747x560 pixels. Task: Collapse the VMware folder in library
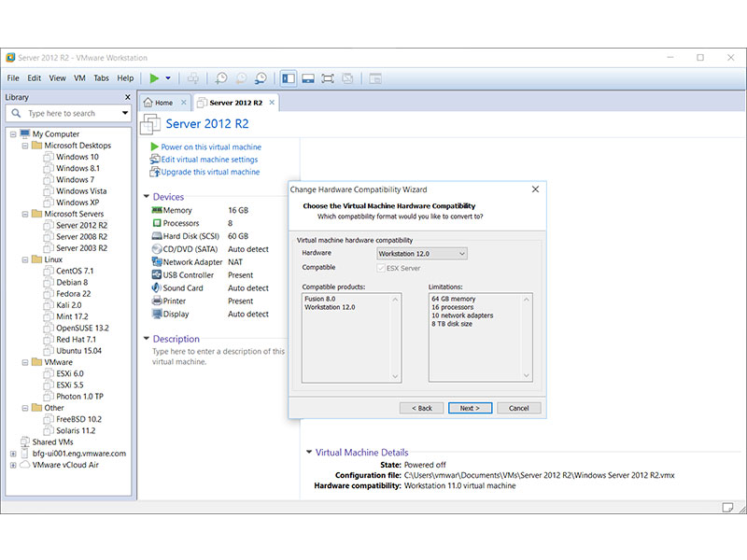pyautogui.click(x=25, y=362)
